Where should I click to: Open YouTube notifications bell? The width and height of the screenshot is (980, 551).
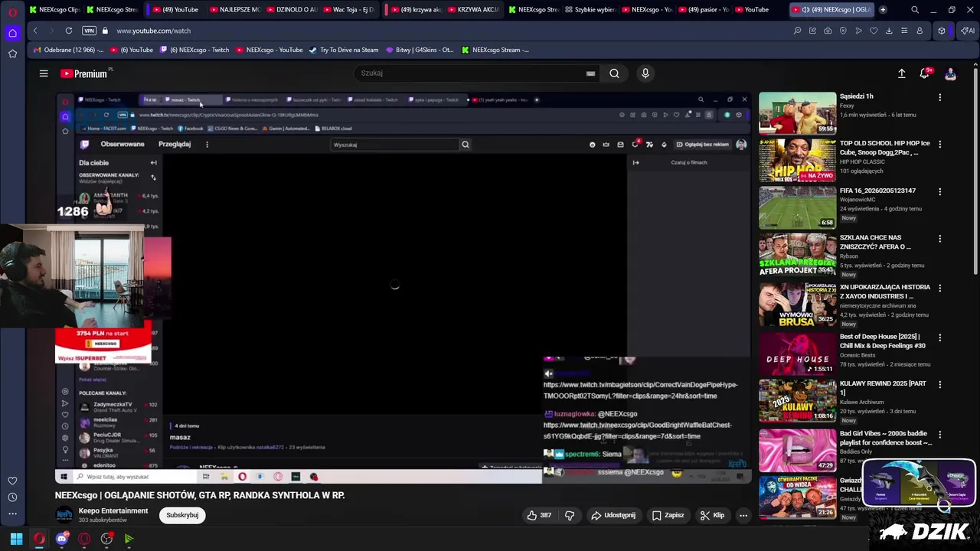(925, 73)
